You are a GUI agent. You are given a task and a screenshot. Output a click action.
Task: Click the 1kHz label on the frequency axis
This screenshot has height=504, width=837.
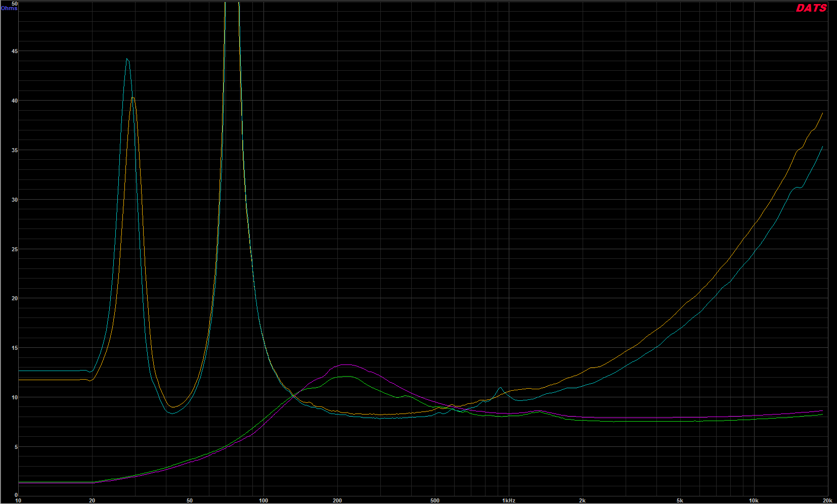[508, 500]
